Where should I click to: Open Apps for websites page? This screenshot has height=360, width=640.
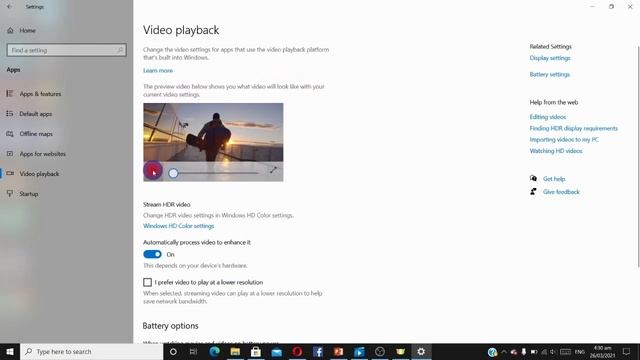click(42, 154)
